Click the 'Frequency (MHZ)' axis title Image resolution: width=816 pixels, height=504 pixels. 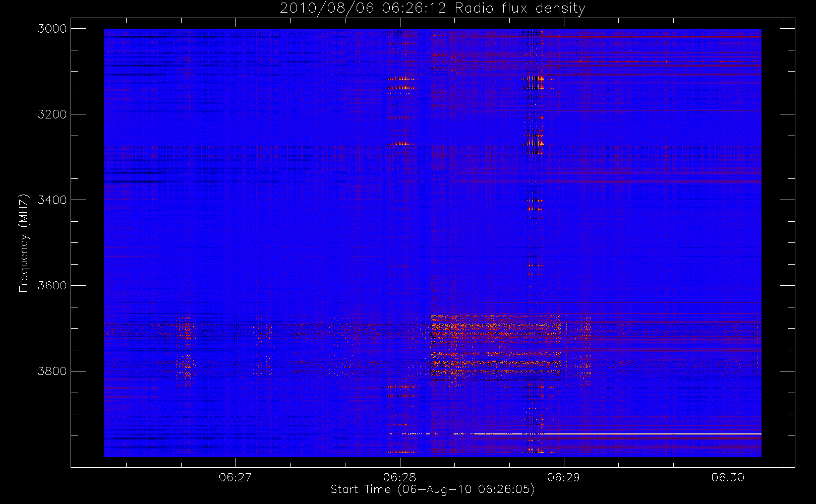(24, 243)
